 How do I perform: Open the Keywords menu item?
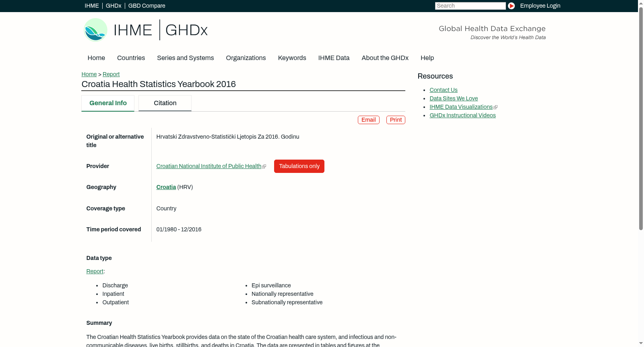pyautogui.click(x=292, y=58)
